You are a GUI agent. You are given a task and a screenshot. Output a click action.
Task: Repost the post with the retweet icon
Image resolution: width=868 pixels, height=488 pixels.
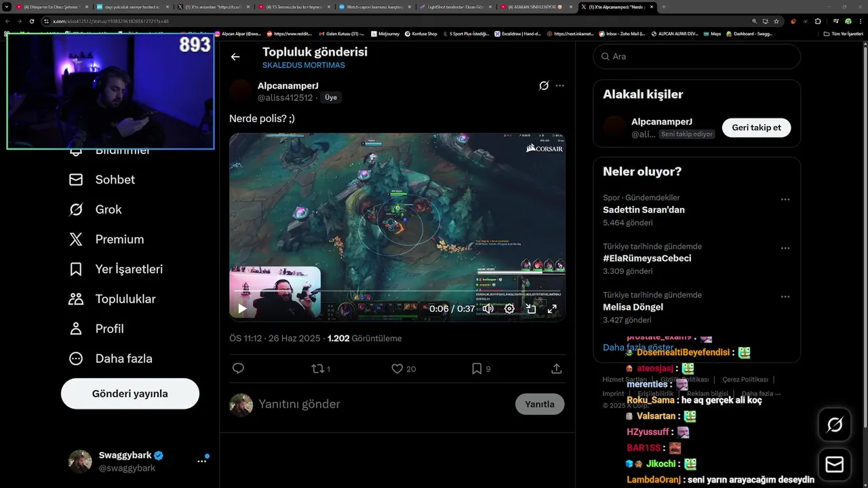(320, 369)
